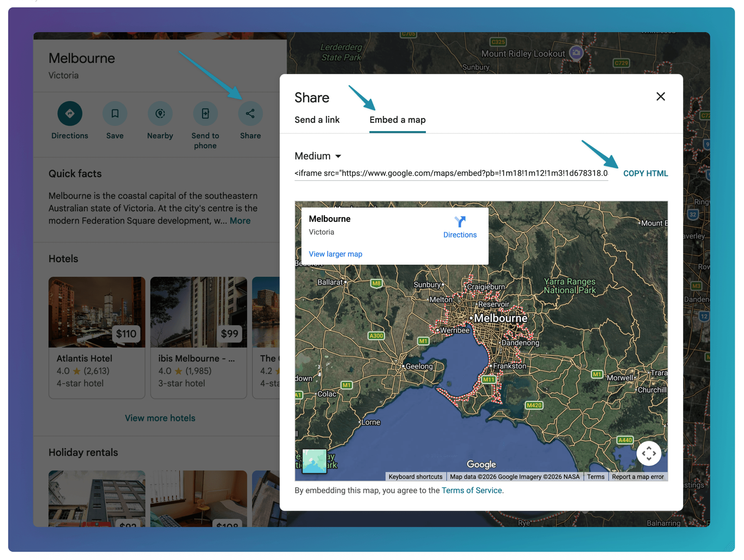Click the Churchill label on embedded map

652,390
